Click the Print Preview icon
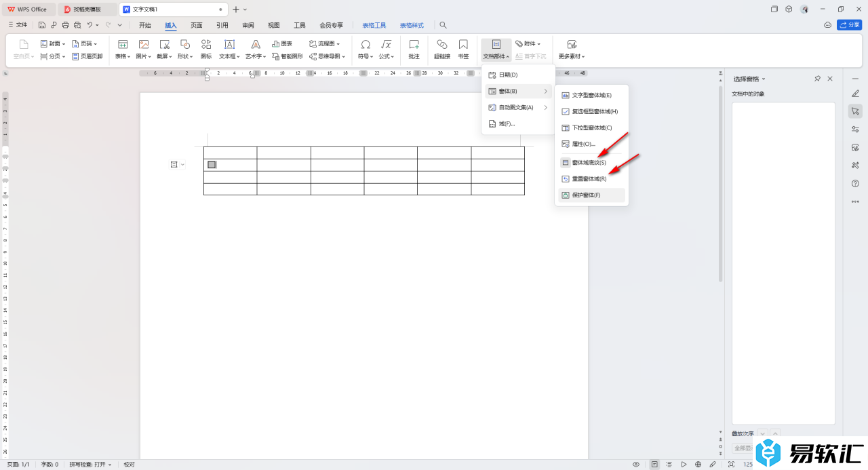Viewport: 868px width, 470px height. click(77, 25)
